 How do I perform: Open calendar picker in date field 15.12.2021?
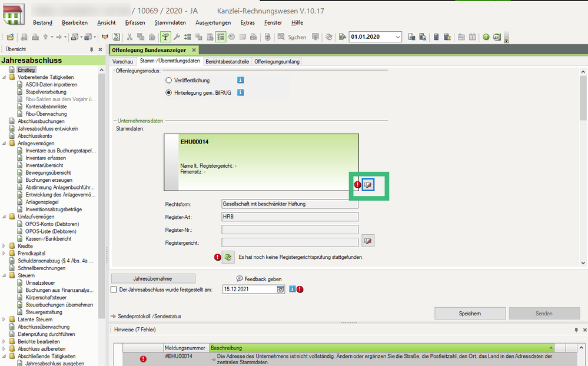(x=281, y=289)
